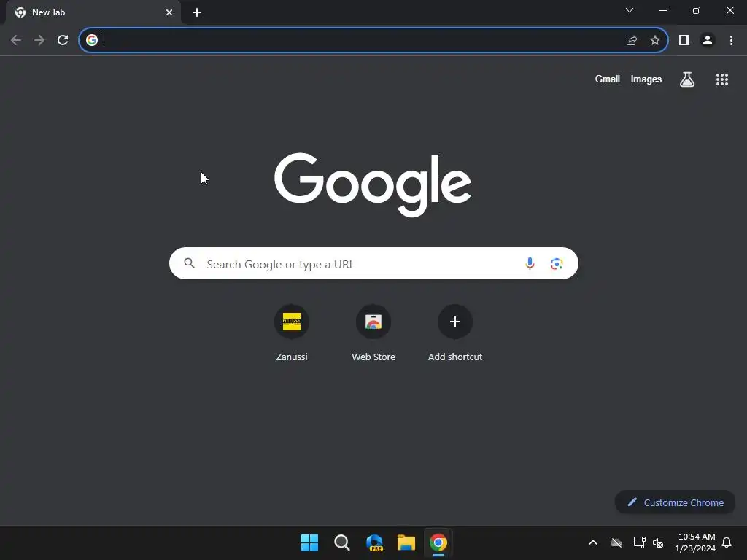The image size is (747, 560).
Task: Open the Google apps grid
Action: [x=722, y=79]
